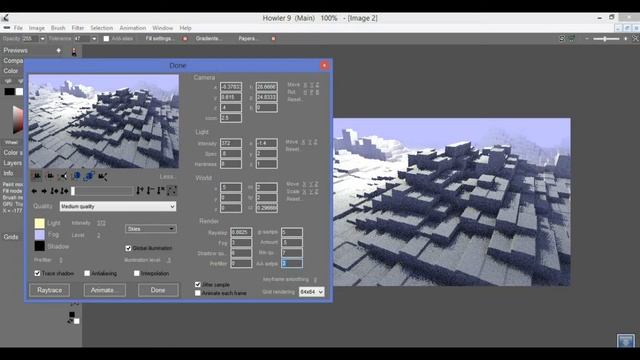
Task: Open the File menu
Action: (18, 28)
